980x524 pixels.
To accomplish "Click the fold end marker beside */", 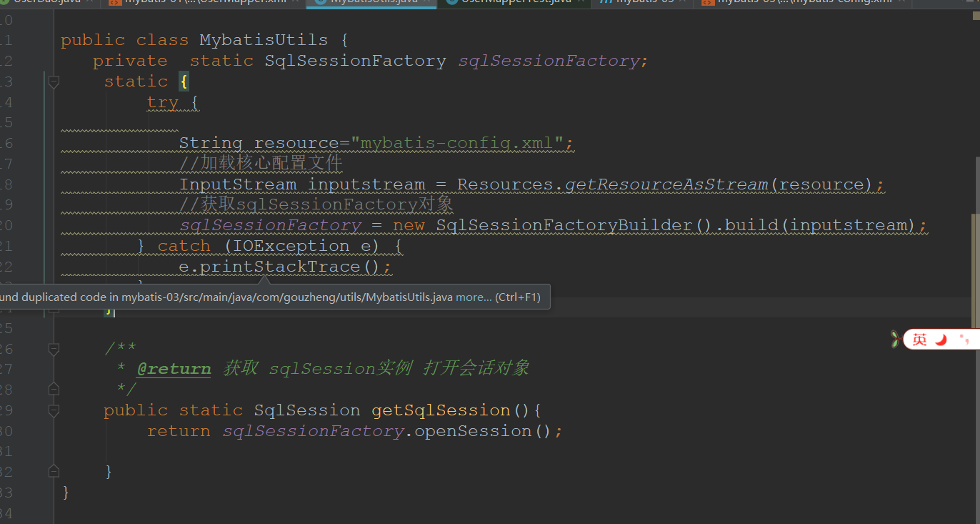I will (53, 389).
